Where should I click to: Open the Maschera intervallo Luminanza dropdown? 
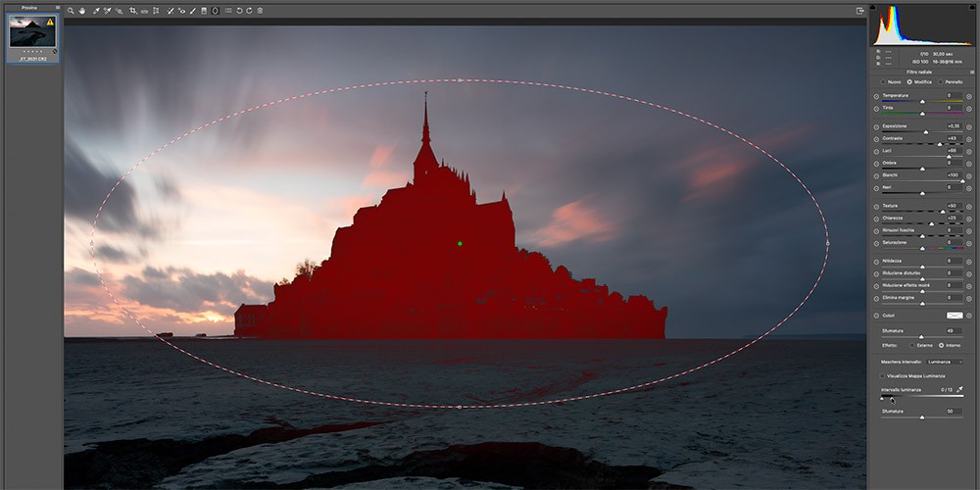(944, 362)
